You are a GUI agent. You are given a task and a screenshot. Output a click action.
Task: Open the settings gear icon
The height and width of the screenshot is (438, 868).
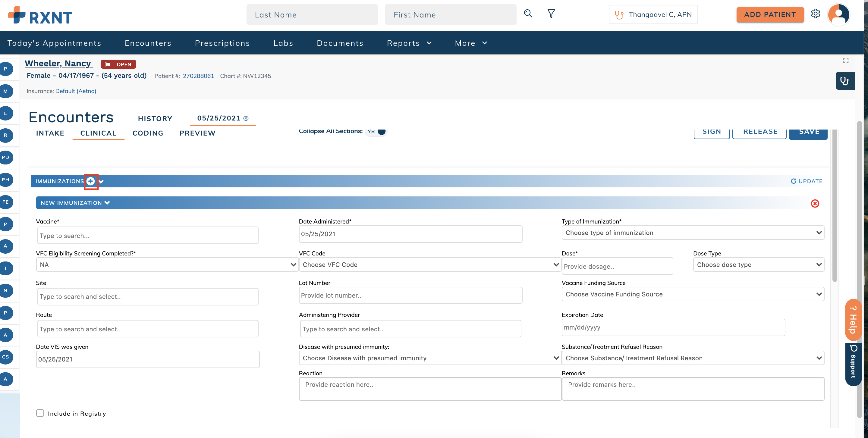[x=816, y=14]
